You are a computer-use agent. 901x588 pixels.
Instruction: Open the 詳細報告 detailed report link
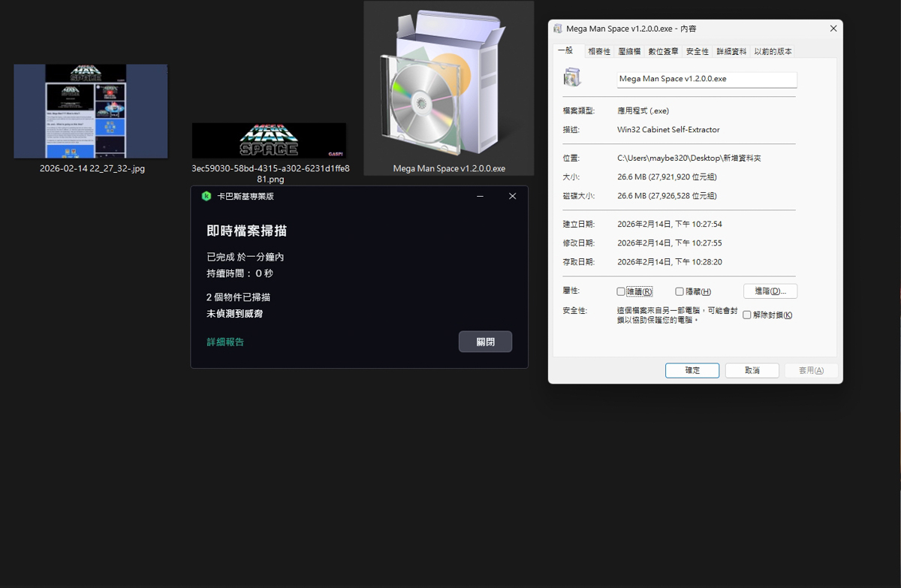coord(225,342)
